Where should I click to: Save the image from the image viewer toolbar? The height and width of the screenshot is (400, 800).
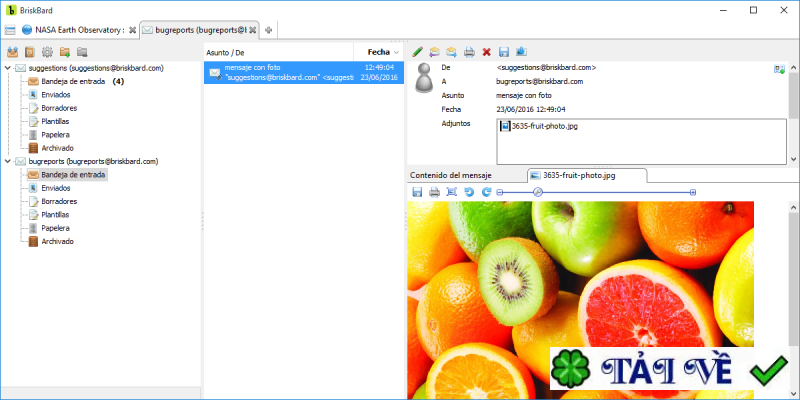point(417,192)
